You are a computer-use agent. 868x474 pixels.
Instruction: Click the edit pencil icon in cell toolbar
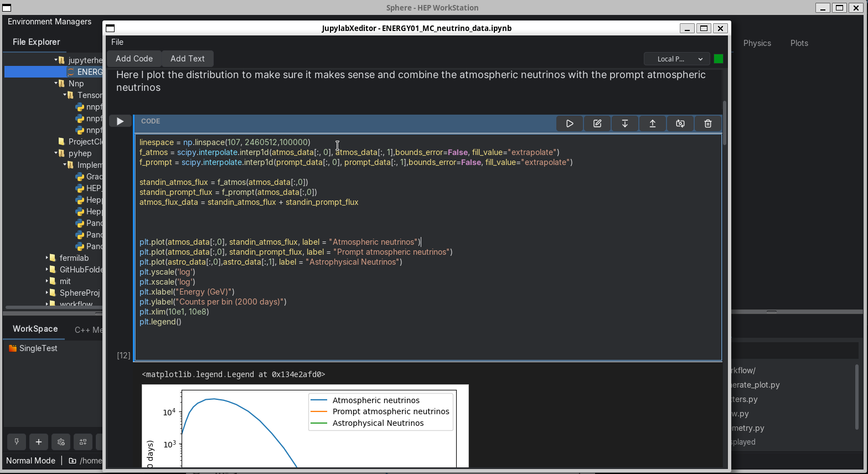pos(597,123)
